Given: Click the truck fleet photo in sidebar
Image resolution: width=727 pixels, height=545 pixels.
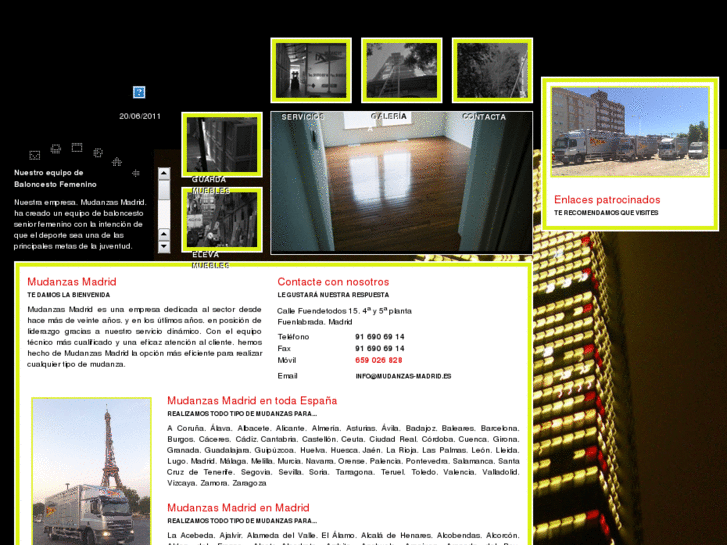Looking at the screenshot, I should pos(630,131).
